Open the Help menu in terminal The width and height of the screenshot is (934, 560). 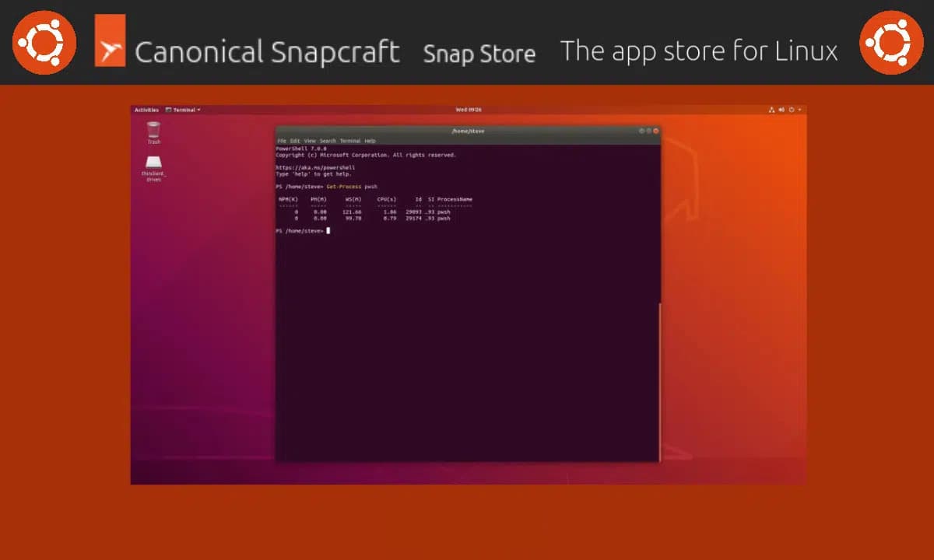[x=370, y=141]
